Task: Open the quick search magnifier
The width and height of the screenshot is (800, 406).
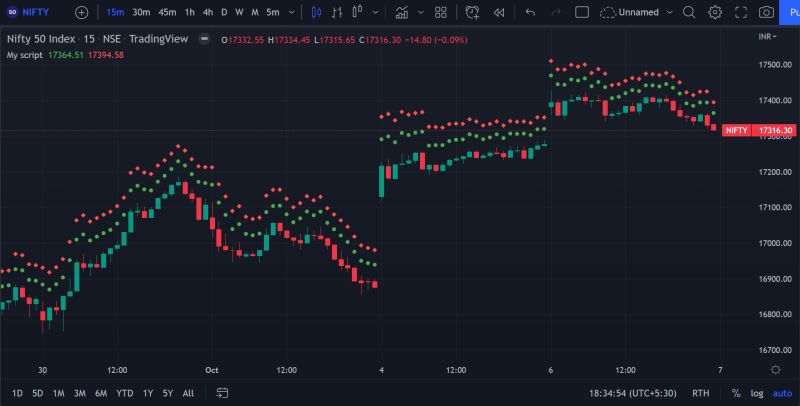Action: click(x=689, y=12)
